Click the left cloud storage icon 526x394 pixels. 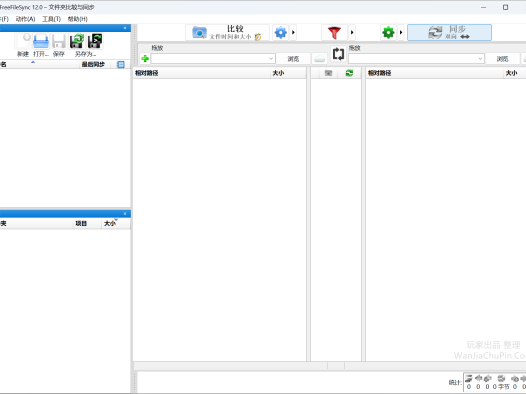(x=319, y=59)
